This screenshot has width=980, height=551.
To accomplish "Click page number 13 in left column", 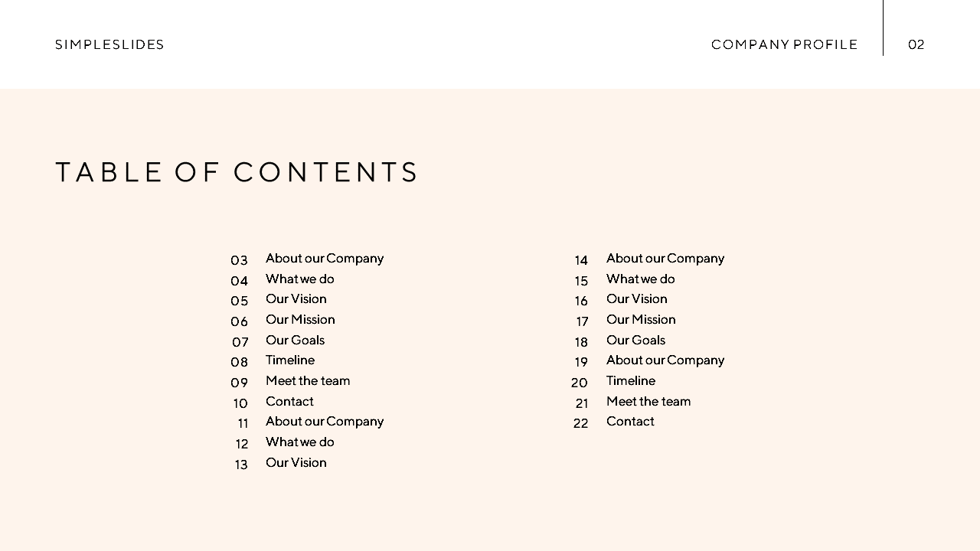I will [241, 465].
